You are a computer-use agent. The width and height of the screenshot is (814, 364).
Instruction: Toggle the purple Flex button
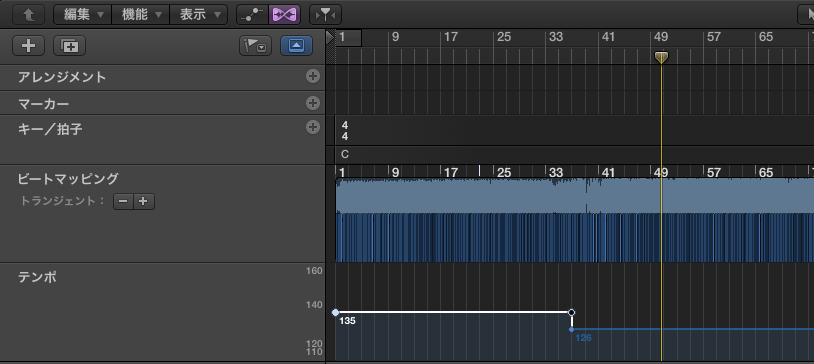pyautogui.click(x=284, y=15)
